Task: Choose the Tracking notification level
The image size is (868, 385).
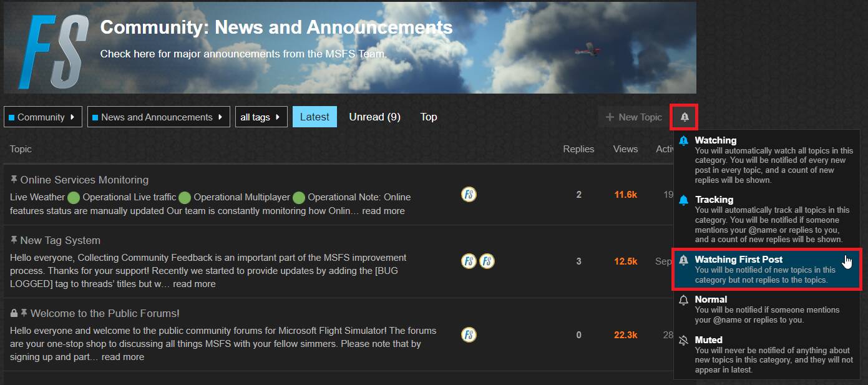Action: 767,219
